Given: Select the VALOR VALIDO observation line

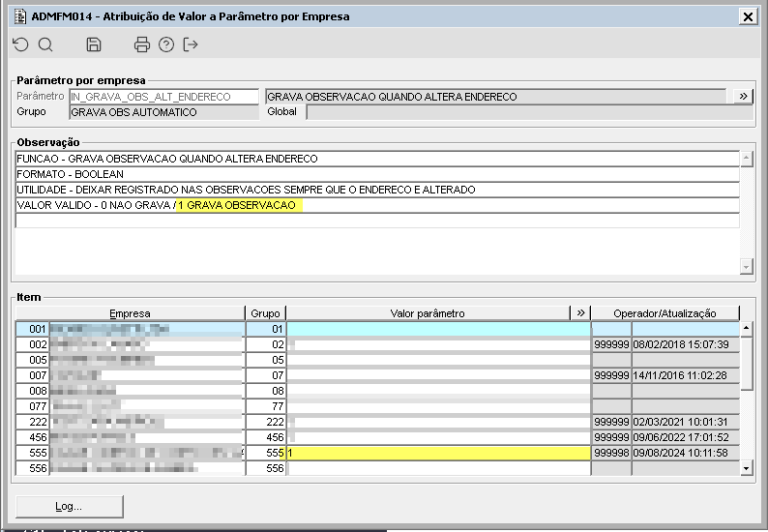Looking at the screenshot, I should coord(377,205).
